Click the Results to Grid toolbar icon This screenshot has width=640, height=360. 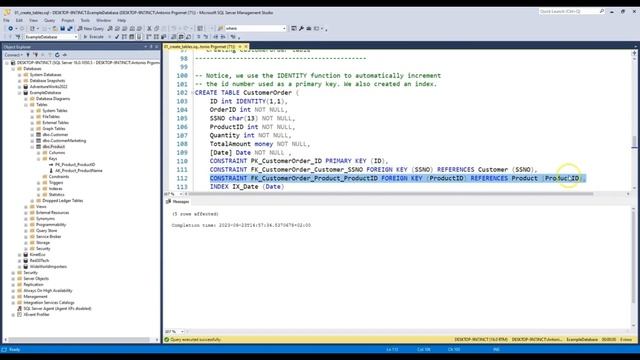pyautogui.click(x=182, y=37)
